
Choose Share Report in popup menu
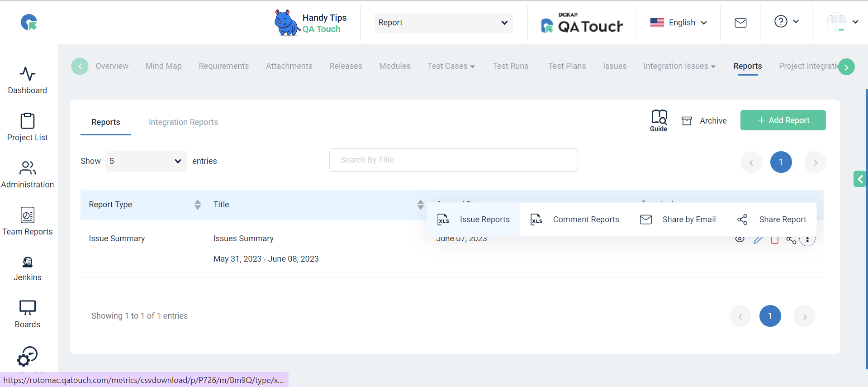(x=772, y=220)
